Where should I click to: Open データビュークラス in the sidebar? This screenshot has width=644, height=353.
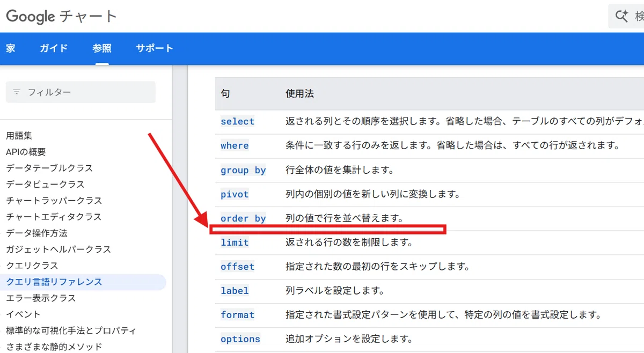(45, 184)
